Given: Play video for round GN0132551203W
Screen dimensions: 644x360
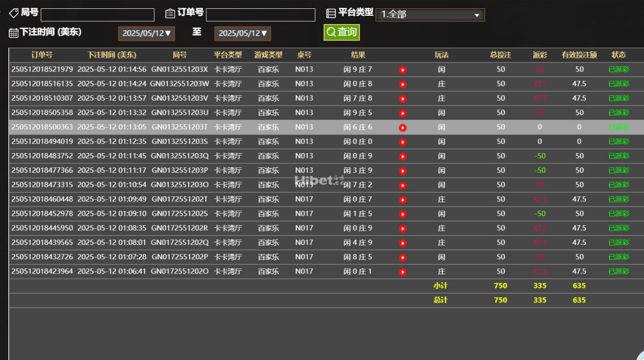Looking at the screenshot, I should click(403, 84).
